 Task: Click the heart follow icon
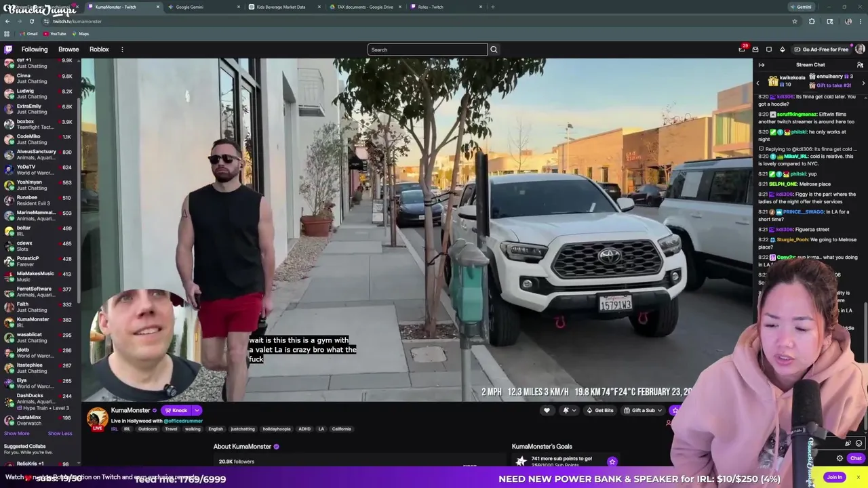547,410
